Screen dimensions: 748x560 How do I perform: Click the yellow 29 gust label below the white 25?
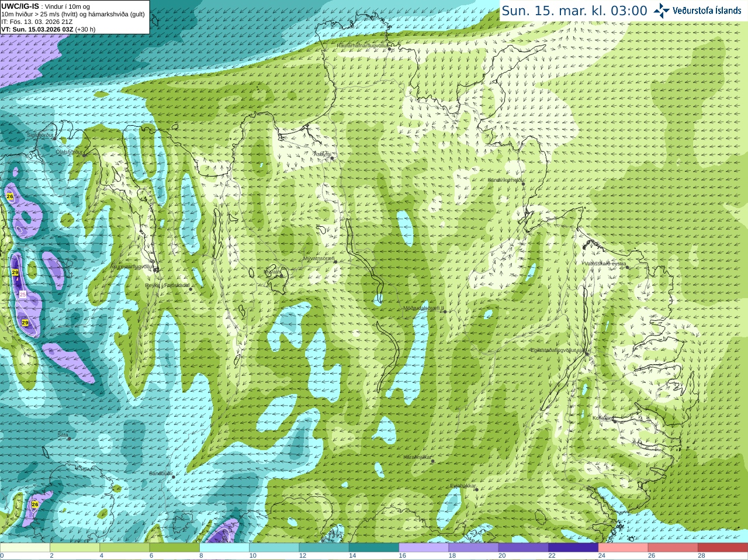[x=25, y=323]
